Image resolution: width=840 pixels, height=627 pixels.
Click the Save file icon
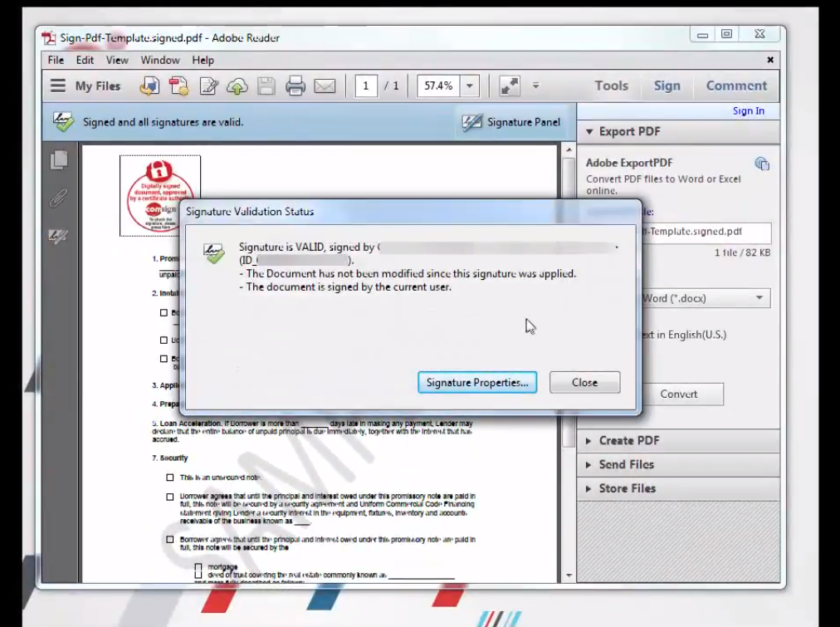click(266, 86)
